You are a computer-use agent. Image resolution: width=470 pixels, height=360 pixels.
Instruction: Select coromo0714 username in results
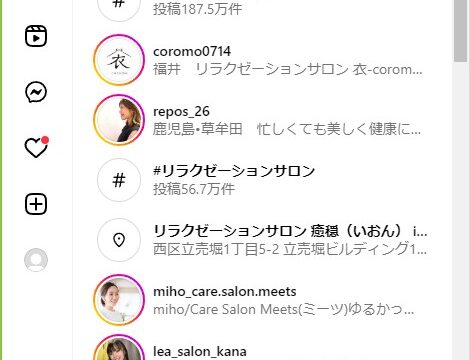pyautogui.click(x=192, y=51)
